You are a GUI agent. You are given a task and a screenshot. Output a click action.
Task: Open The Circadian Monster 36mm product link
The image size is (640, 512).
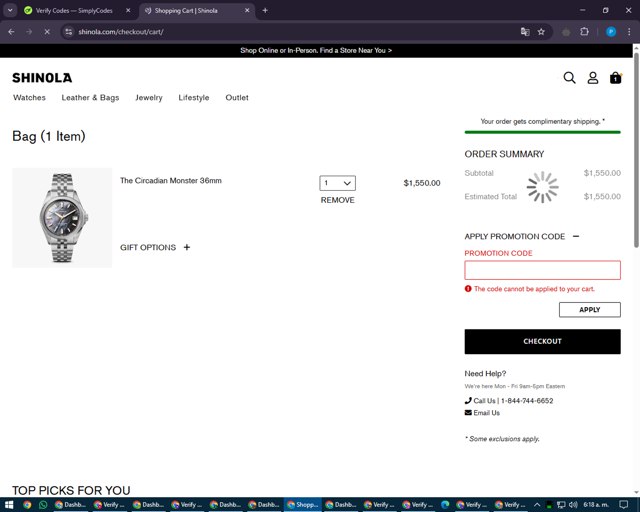click(x=171, y=180)
